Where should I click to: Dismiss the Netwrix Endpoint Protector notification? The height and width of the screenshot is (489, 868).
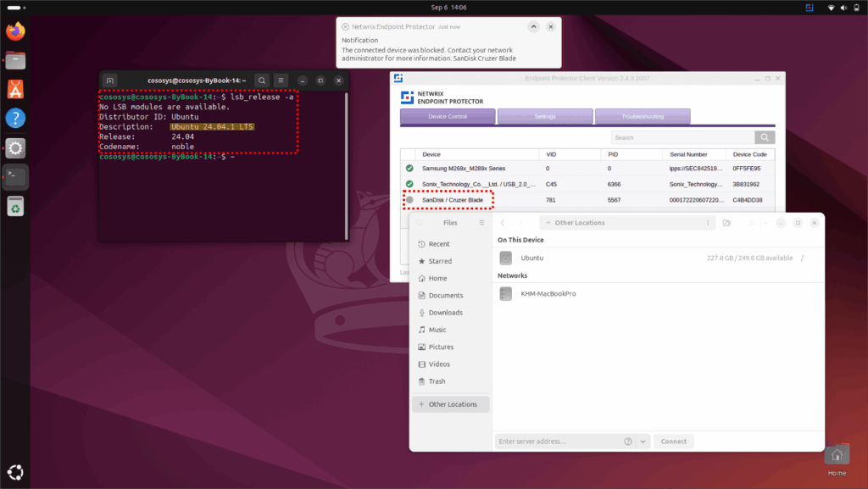tap(551, 26)
